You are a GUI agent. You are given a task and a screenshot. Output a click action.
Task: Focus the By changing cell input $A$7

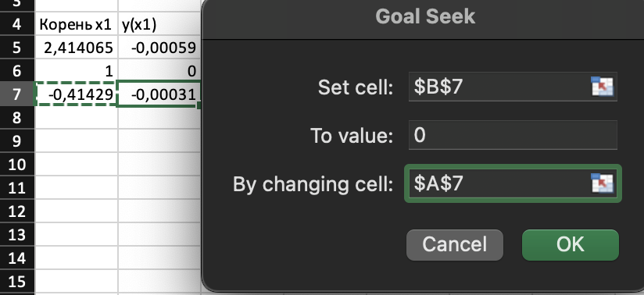click(x=513, y=183)
